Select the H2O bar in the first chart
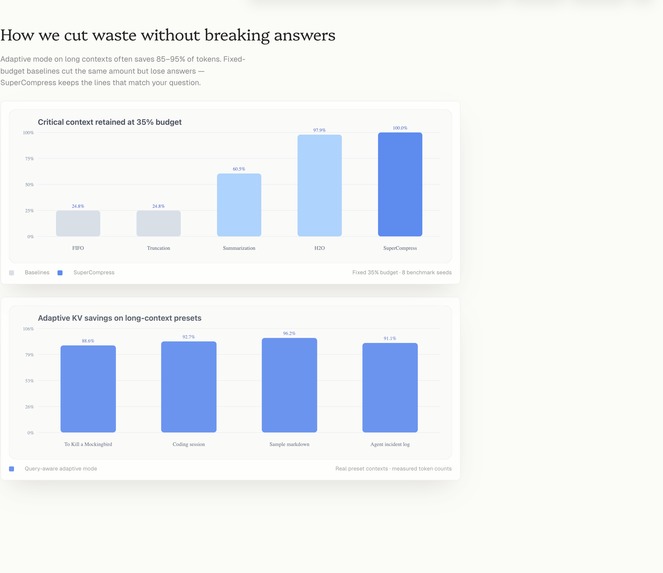Screen dimensions: 663x573 pos(320,186)
